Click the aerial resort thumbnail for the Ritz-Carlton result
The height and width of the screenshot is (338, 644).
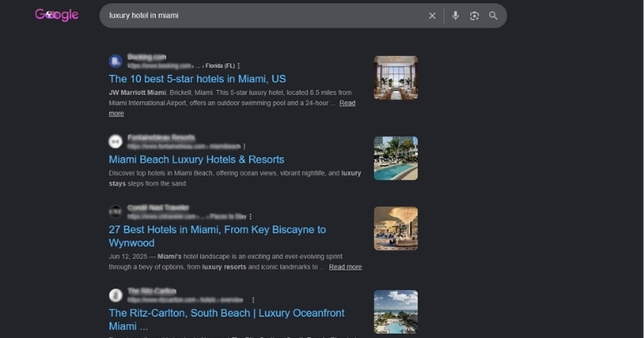pyautogui.click(x=395, y=312)
